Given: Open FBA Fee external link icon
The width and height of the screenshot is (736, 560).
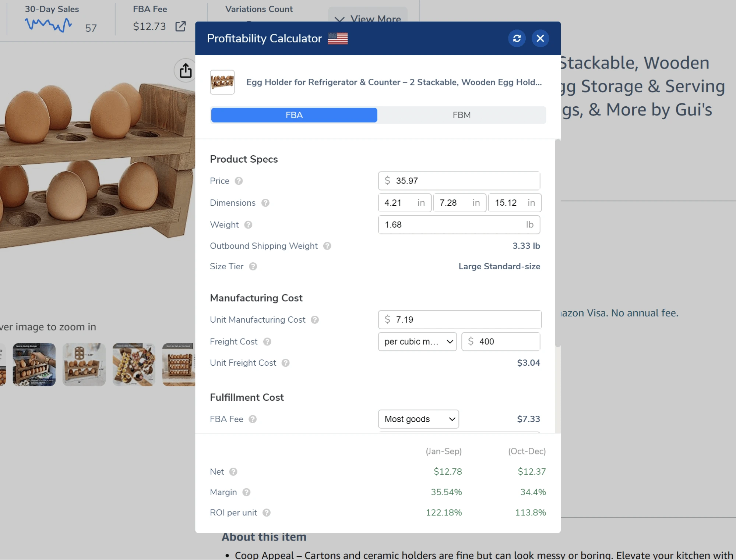Looking at the screenshot, I should click(180, 26).
